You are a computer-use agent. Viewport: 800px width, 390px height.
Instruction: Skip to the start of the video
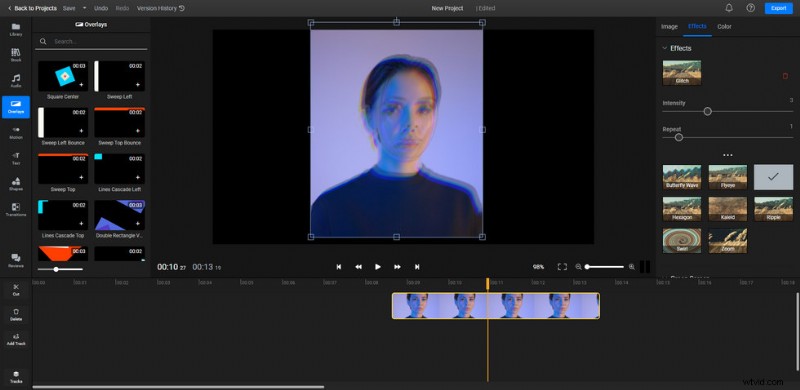pyautogui.click(x=338, y=266)
